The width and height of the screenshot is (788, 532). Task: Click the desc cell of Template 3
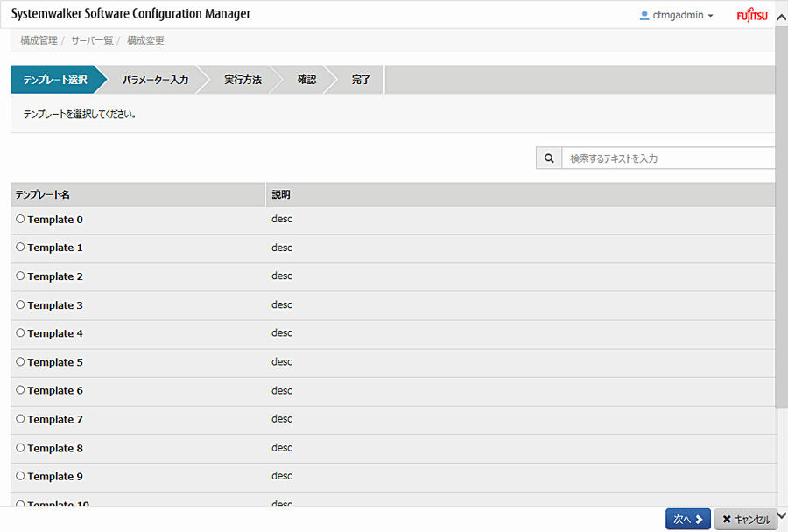[x=282, y=304]
